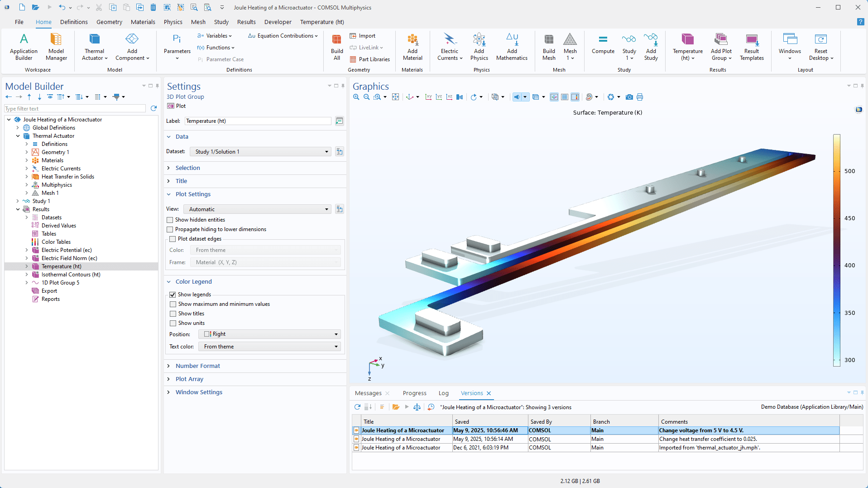Screen dimensions: 868x488
Task: Open the Dataset dropdown showing Study 1/Solution 1
Action: pos(327,151)
